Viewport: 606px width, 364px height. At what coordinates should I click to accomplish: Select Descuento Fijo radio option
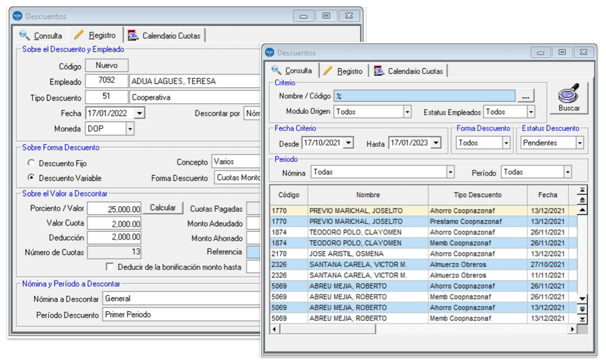(x=32, y=163)
